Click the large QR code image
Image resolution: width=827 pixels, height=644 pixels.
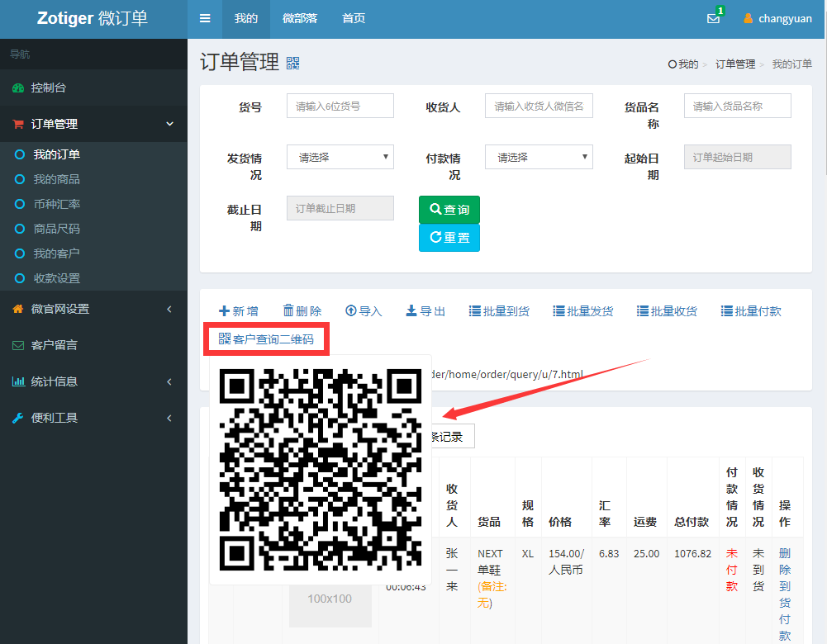(321, 470)
